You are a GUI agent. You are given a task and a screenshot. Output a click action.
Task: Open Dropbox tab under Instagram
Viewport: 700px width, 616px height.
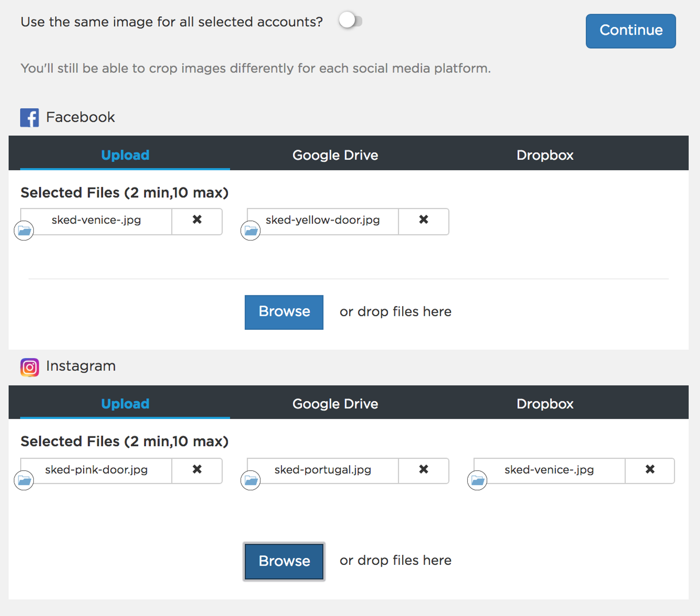tap(545, 403)
